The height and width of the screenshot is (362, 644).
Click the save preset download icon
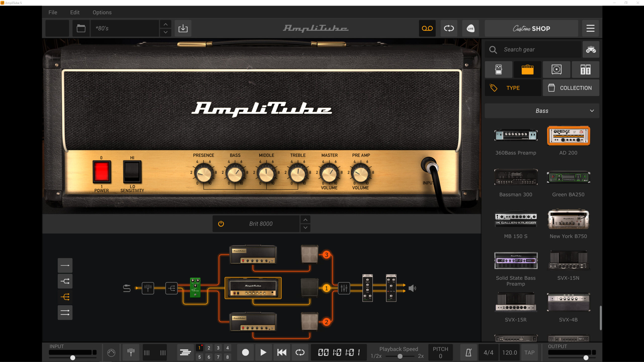point(183,28)
